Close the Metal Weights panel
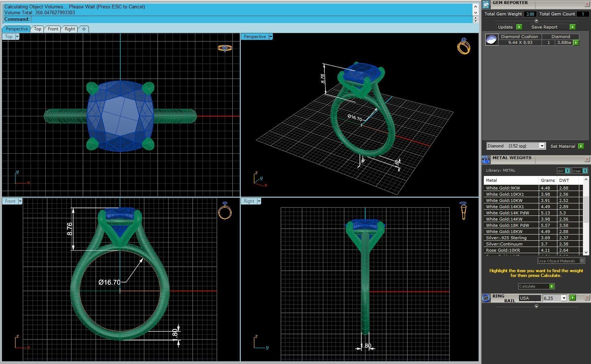Screen dimensions: 591x364 (587, 160)
